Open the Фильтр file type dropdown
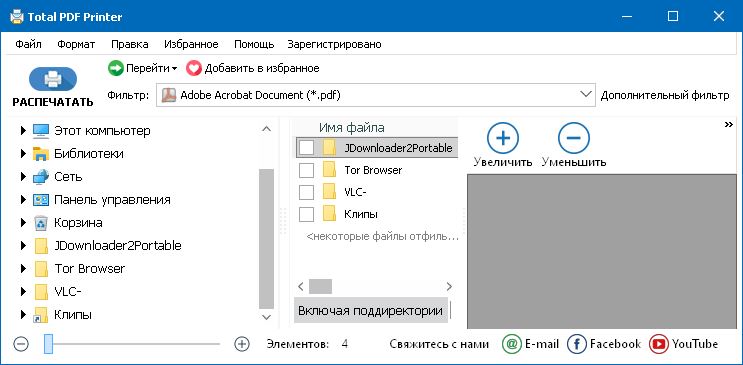 click(586, 95)
